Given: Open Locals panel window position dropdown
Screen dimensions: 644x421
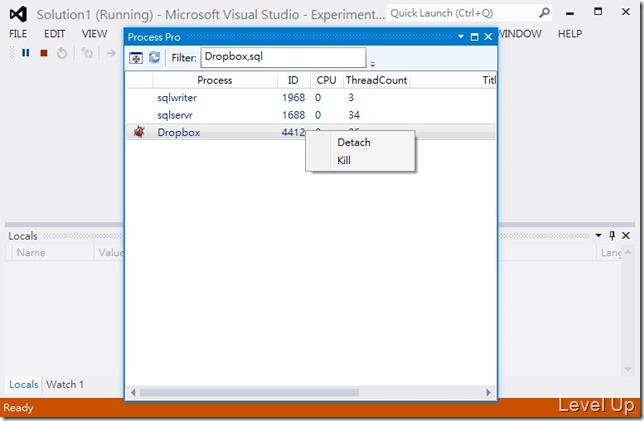Looking at the screenshot, I should tap(598, 235).
